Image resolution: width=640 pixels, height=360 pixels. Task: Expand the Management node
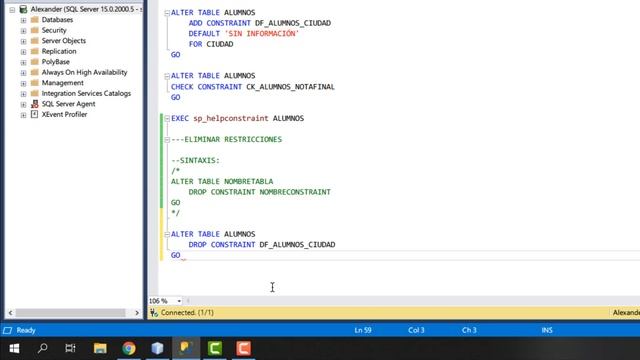(24, 83)
